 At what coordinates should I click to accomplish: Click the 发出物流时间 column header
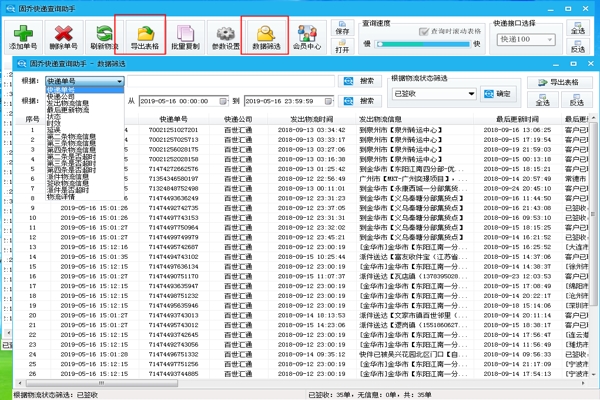(311, 119)
